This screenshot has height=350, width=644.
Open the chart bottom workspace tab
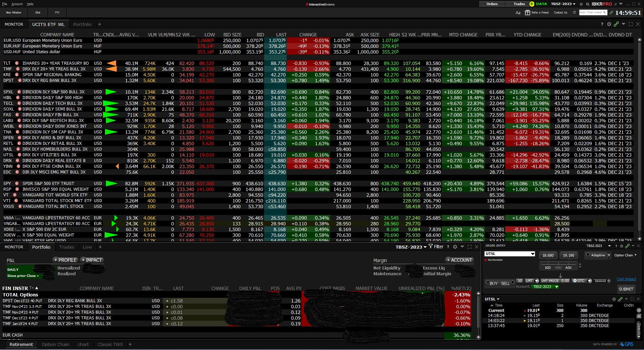click(83, 344)
